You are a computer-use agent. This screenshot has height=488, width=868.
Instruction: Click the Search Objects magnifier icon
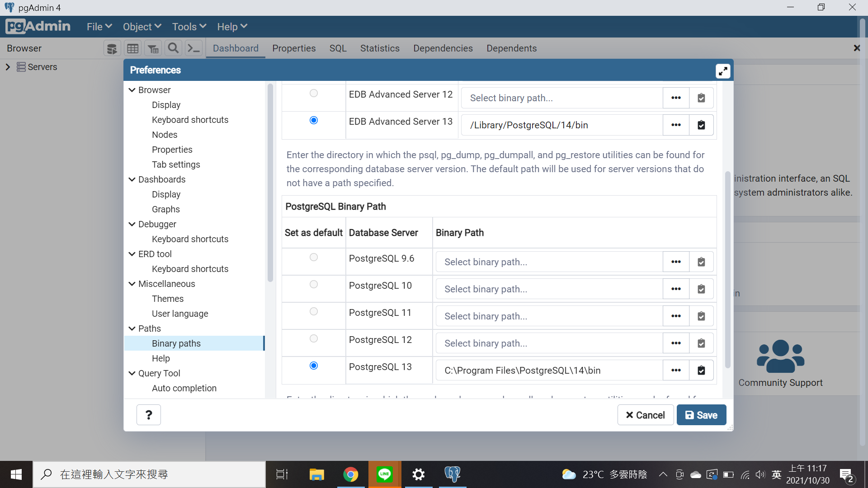coord(173,48)
